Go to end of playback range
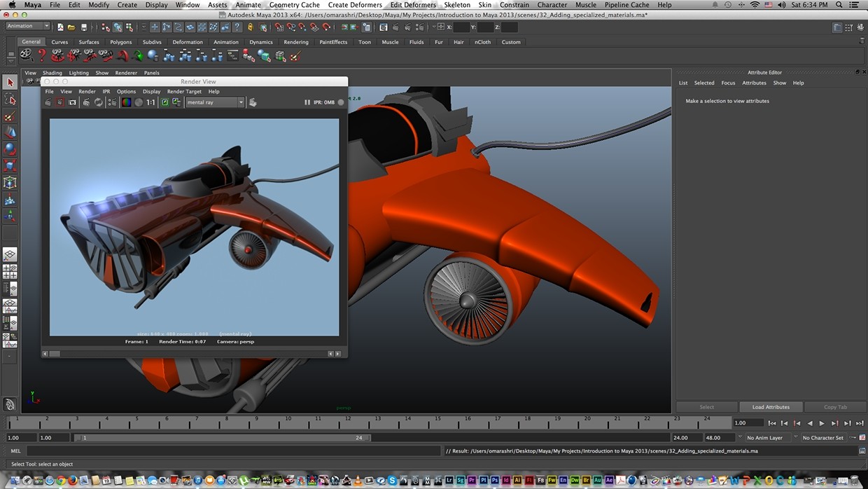868x489 pixels. click(860, 423)
